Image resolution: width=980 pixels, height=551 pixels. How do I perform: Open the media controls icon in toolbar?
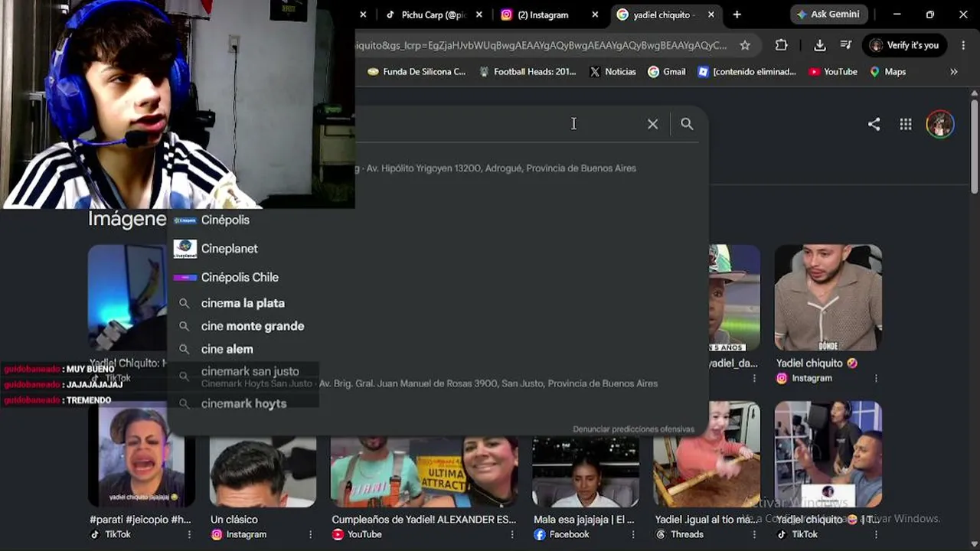tap(846, 45)
